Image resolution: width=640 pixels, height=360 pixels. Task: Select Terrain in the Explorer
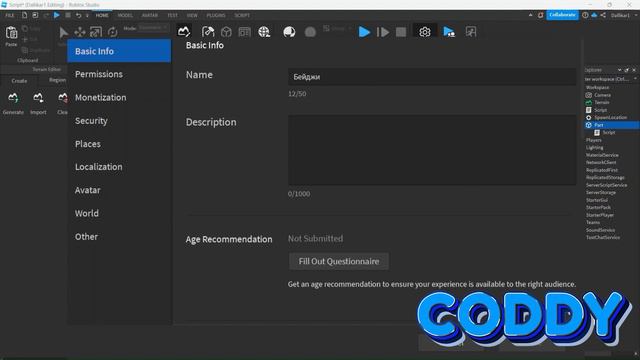602,102
